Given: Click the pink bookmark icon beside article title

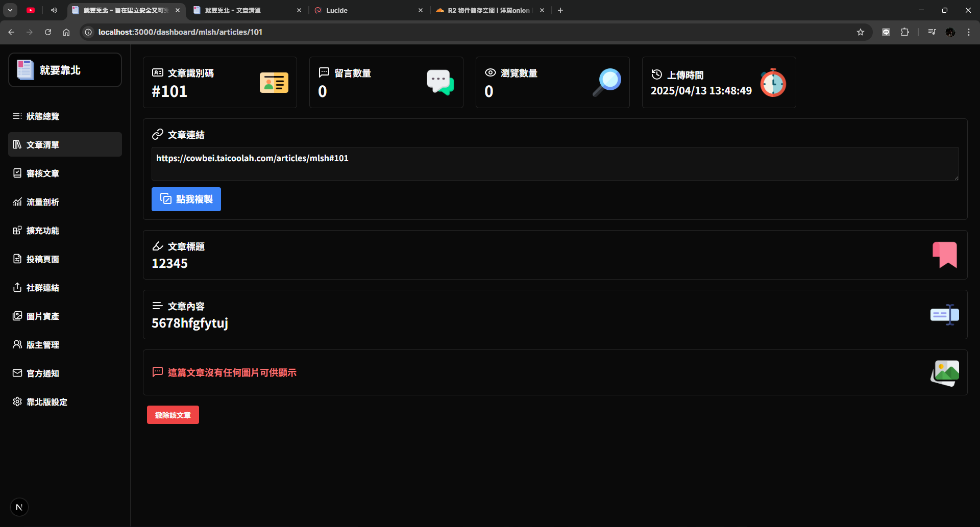Looking at the screenshot, I should tap(944, 255).
